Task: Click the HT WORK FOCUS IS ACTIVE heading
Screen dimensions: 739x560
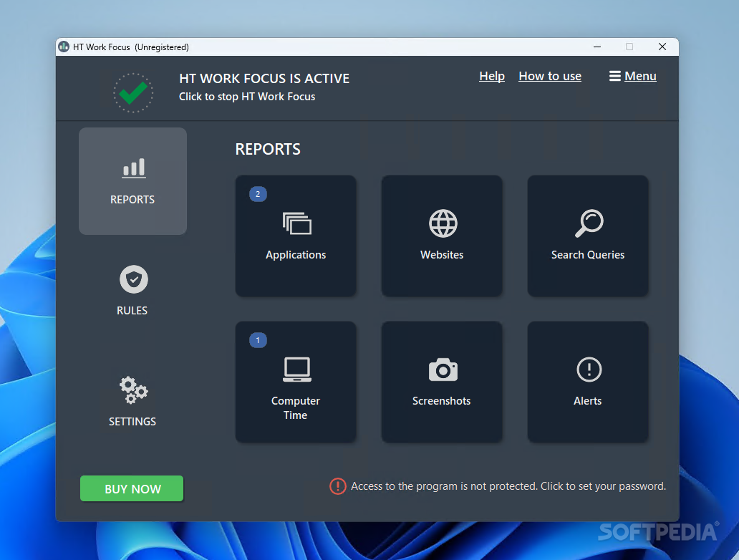Action: coord(264,78)
